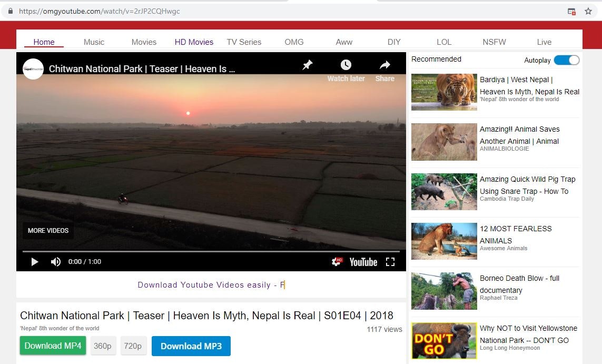Open the Bardiya West Nepal recommended thumbnail

(x=443, y=92)
